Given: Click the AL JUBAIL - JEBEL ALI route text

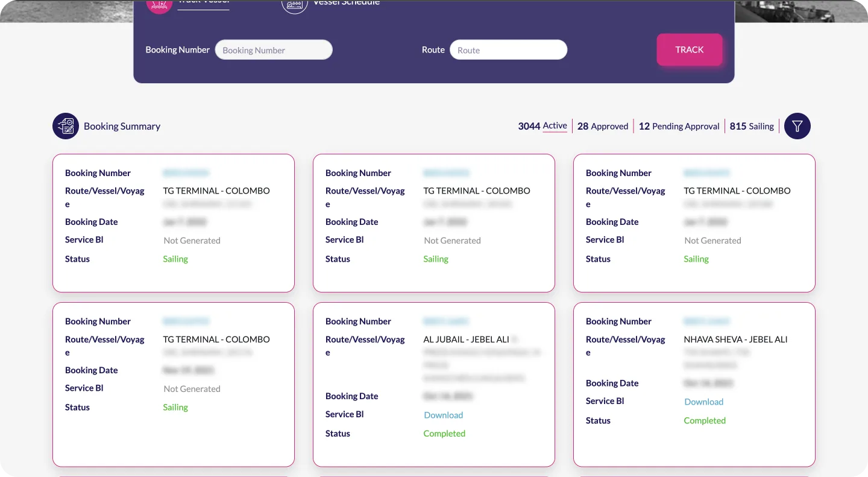Looking at the screenshot, I should (467, 340).
